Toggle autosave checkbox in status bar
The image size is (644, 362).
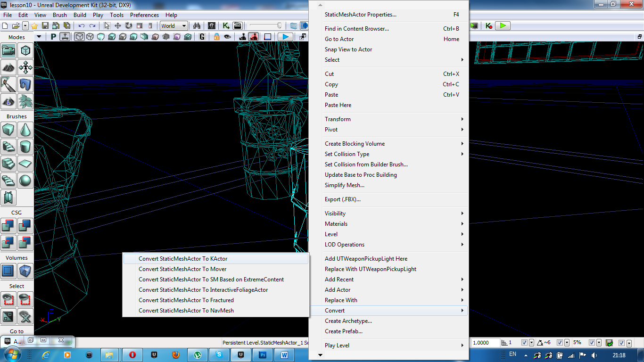click(621, 343)
